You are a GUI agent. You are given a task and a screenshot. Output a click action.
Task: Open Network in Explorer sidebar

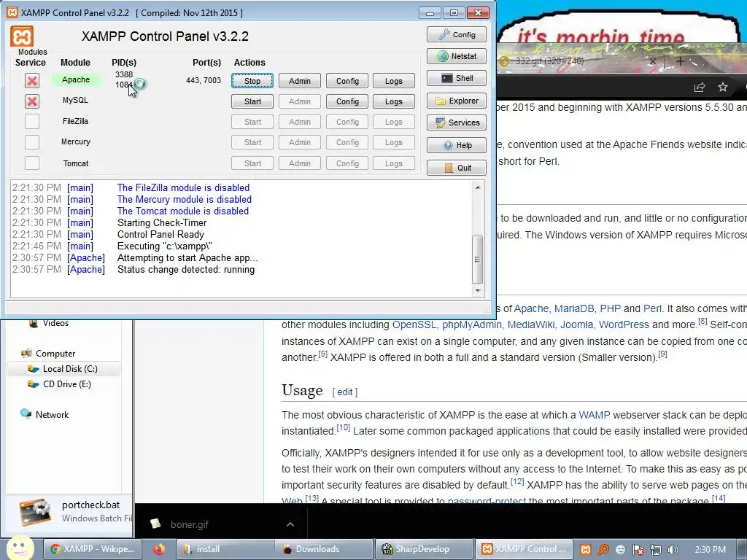(x=44, y=414)
